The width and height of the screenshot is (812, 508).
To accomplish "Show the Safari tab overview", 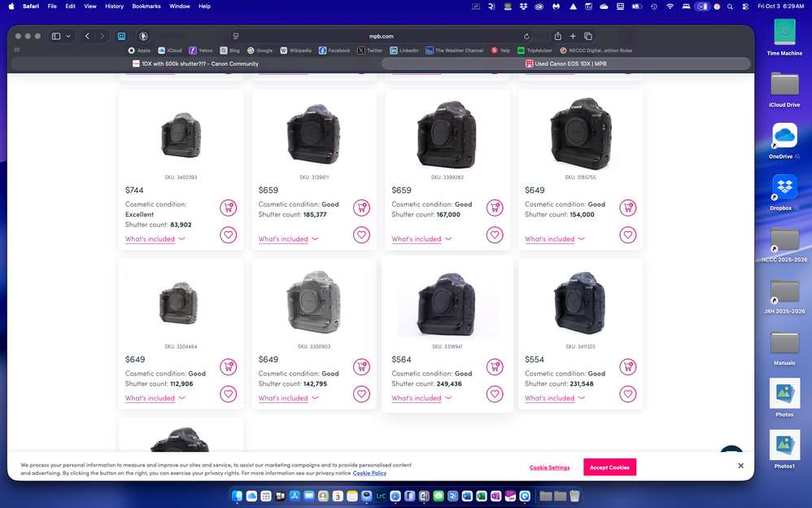I will 588,37.
